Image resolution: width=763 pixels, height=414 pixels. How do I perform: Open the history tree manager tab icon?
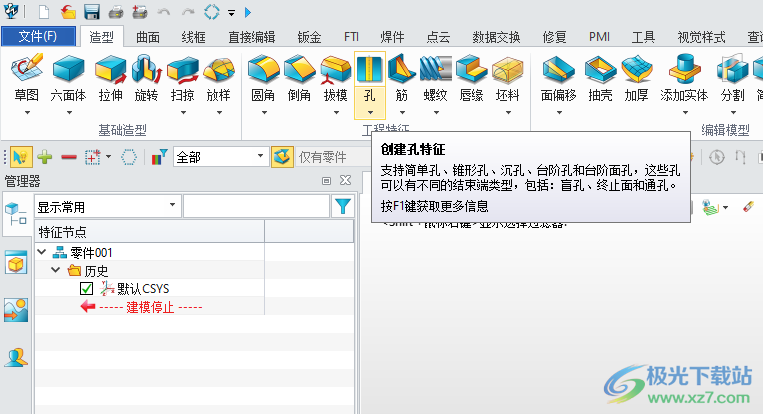pos(16,214)
